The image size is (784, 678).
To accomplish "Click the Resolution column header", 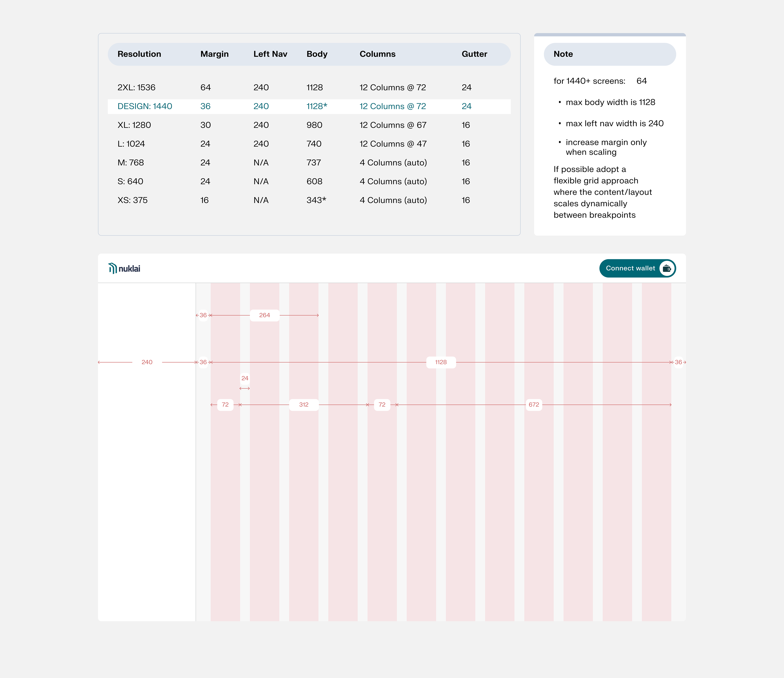I will (x=139, y=54).
